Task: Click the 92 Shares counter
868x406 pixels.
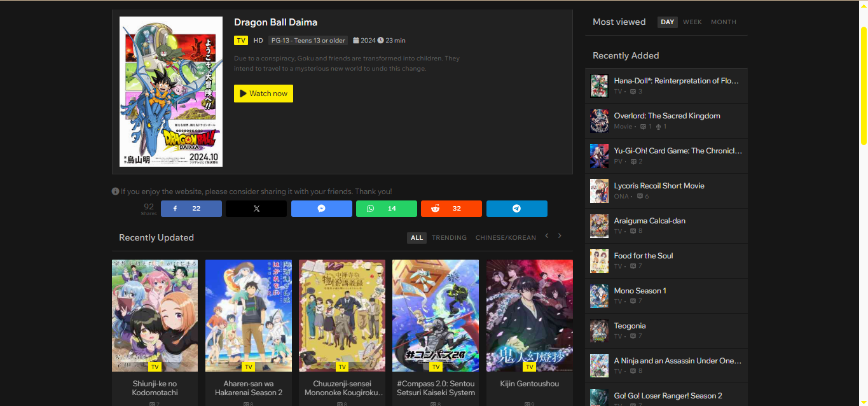Action: click(149, 209)
